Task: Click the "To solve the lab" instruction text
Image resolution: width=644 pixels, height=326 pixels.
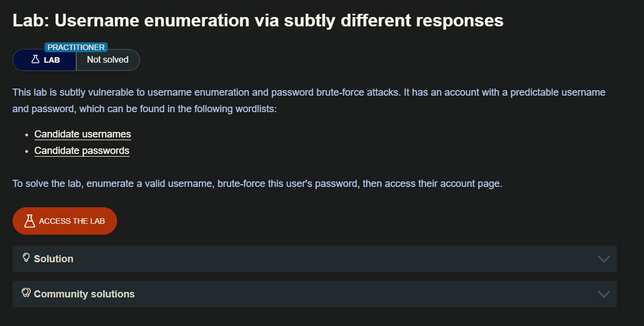Action: (x=257, y=184)
